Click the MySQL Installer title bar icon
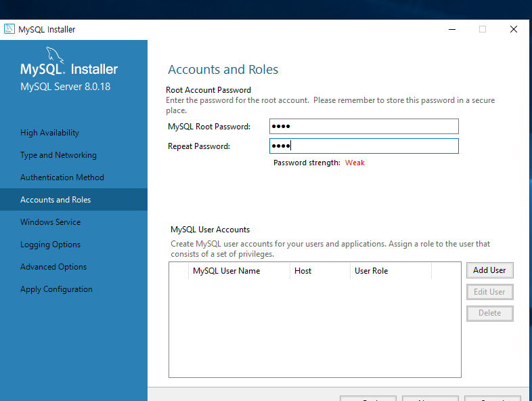The image size is (532, 401). [9, 29]
